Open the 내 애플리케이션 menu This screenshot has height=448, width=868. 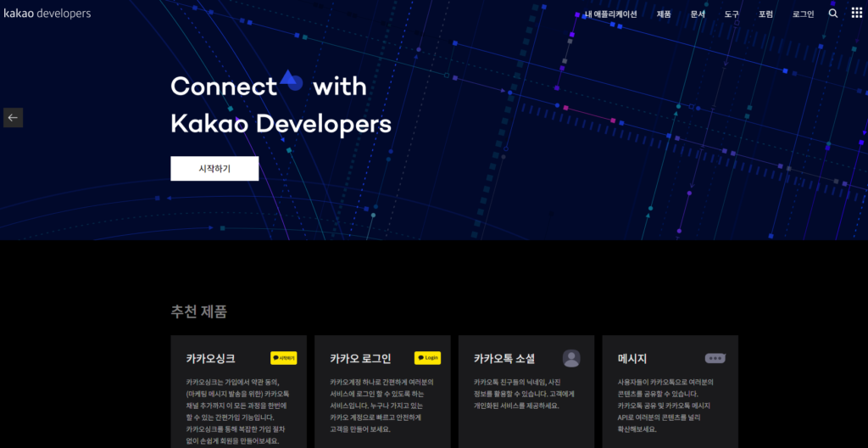click(x=610, y=14)
